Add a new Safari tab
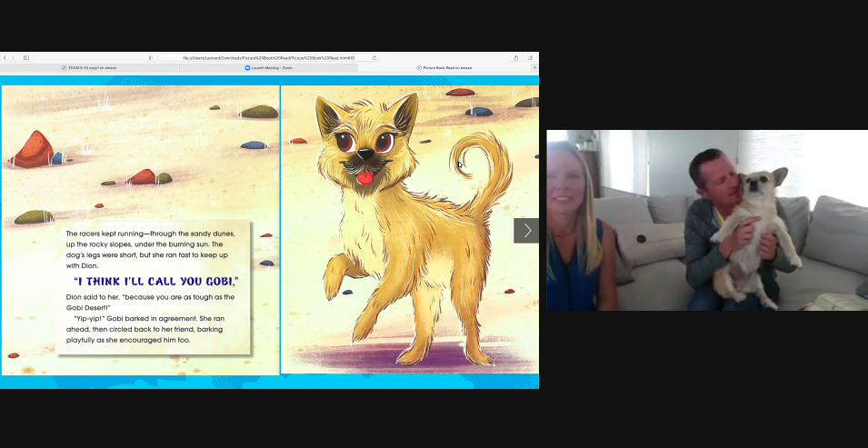The width and height of the screenshot is (868, 448). [x=534, y=67]
